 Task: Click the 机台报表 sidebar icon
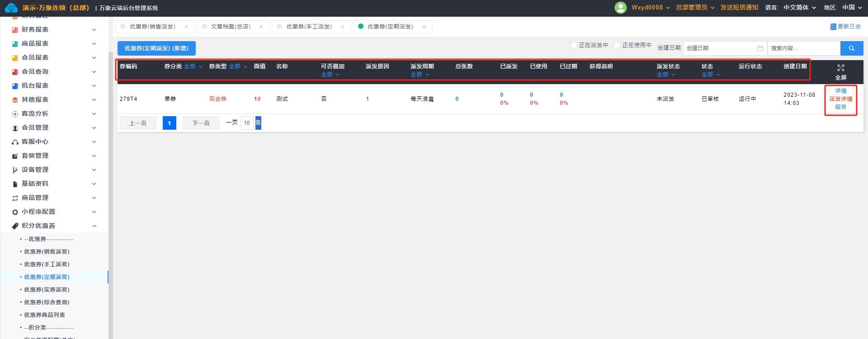[x=15, y=86]
